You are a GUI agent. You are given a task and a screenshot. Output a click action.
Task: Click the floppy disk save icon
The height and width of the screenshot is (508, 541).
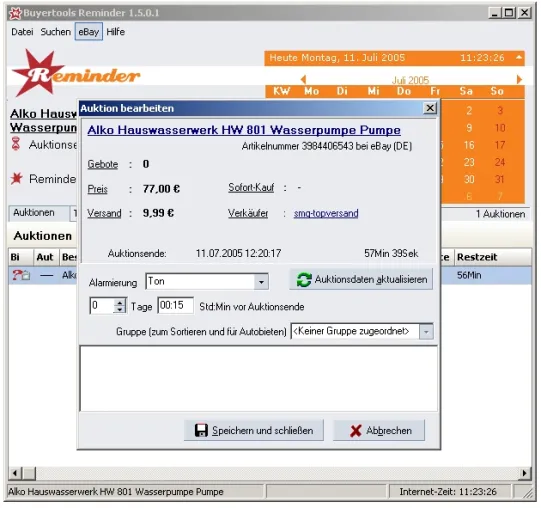coord(201,430)
